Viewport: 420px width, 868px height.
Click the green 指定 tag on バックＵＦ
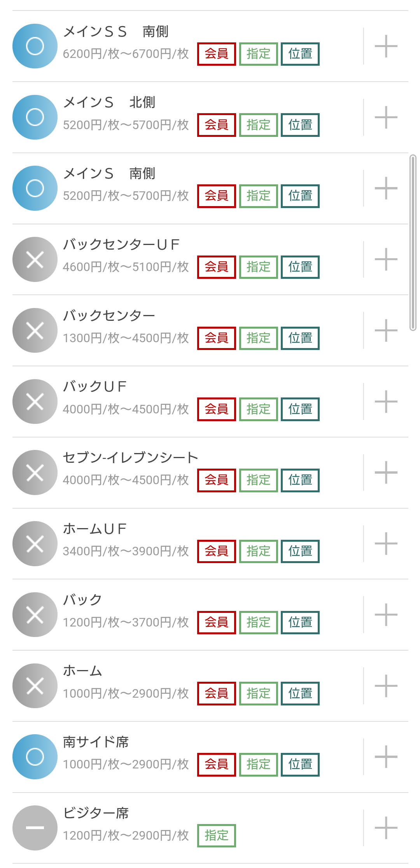(259, 409)
